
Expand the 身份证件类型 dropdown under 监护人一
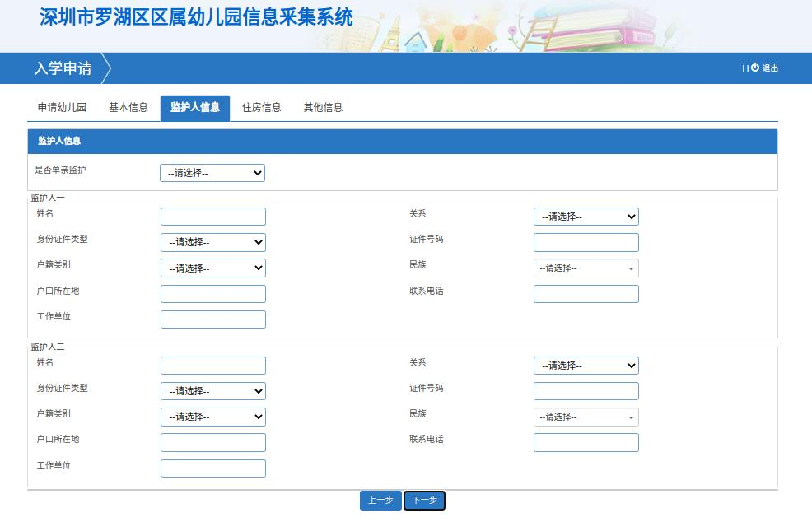click(x=212, y=242)
